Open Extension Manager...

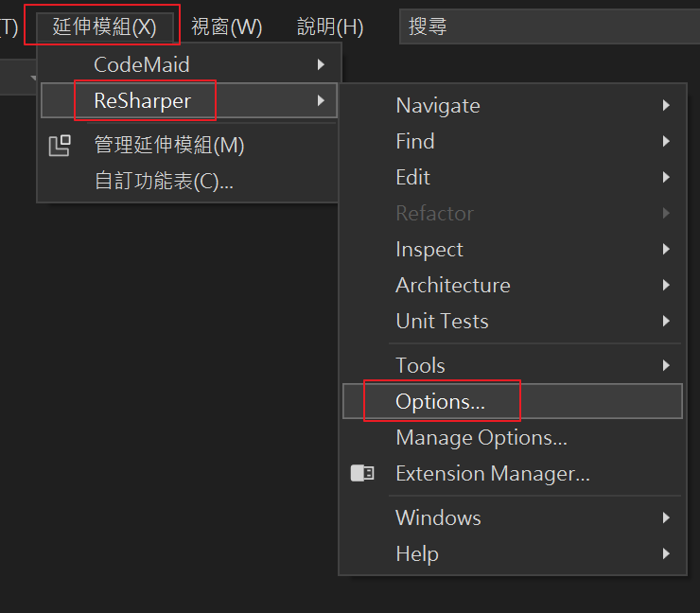(x=513, y=473)
